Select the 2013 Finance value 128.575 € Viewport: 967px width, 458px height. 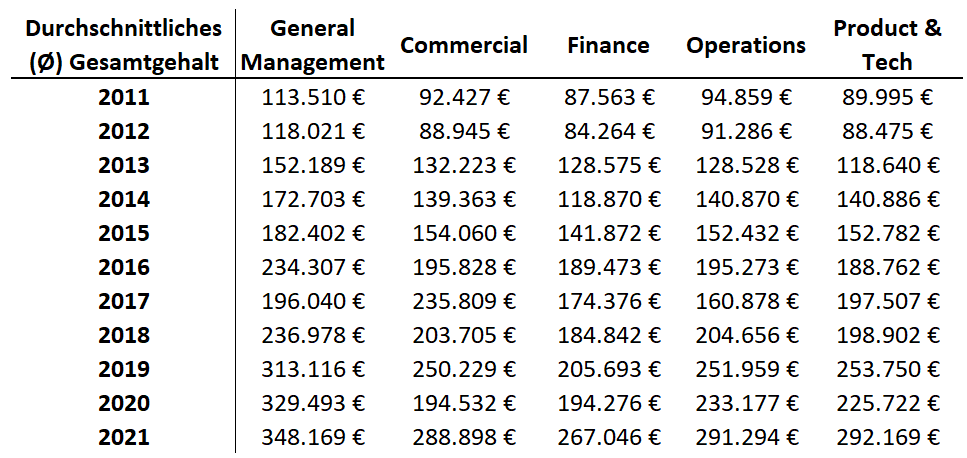608,166
